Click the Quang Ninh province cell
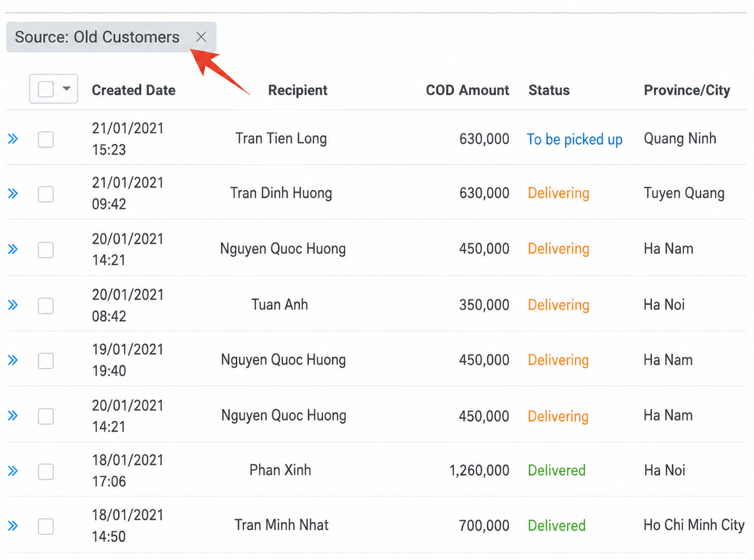 pyautogui.click(x=680, y=138)
